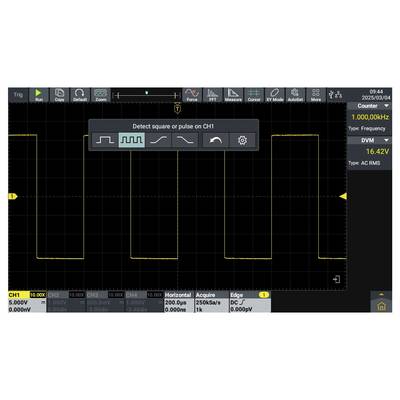Screen dimensions: 400x400
Task: Open the Horizontal timebase settings
Action: click(x=179, y=302)
